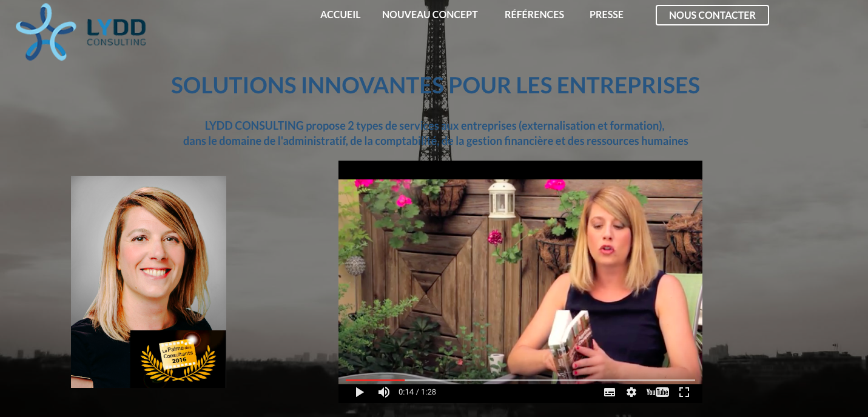This screenshot has height=417, width=868.
Task: Go to the ACCUEIL menu item
Action: tap(340, 15)
